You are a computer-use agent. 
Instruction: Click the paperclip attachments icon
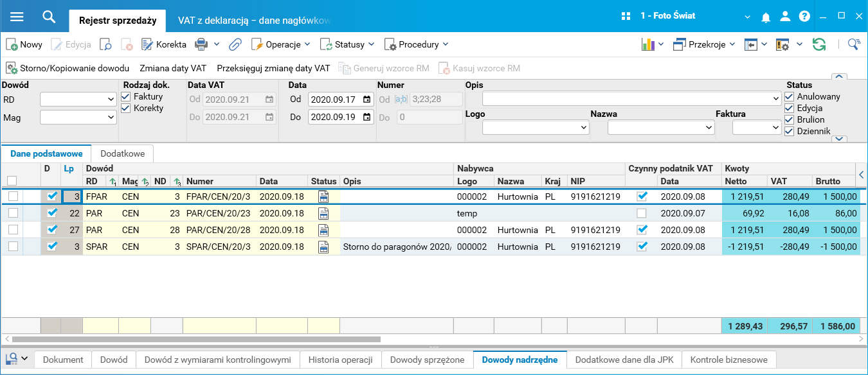pos(235,45)
